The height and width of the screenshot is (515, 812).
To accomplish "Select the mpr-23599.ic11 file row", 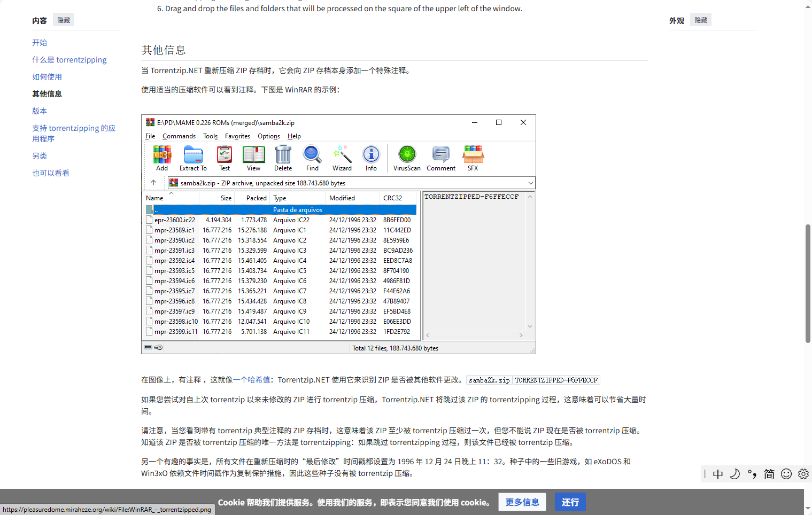I will [x=281, y=332].
